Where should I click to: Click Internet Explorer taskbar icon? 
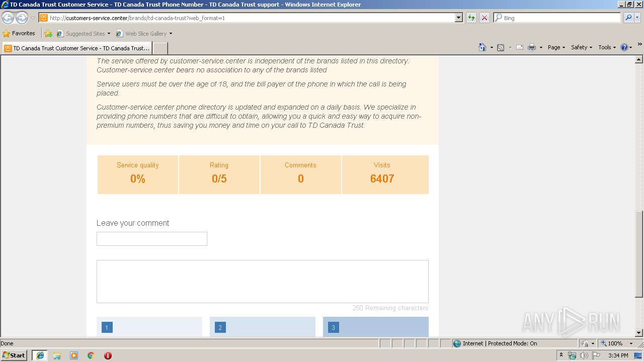pyautogui.click(x=40, y=355)
